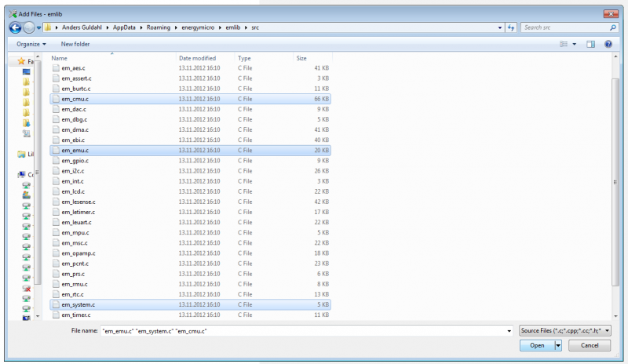Select file em_cmu.c

tap(190, 99)
